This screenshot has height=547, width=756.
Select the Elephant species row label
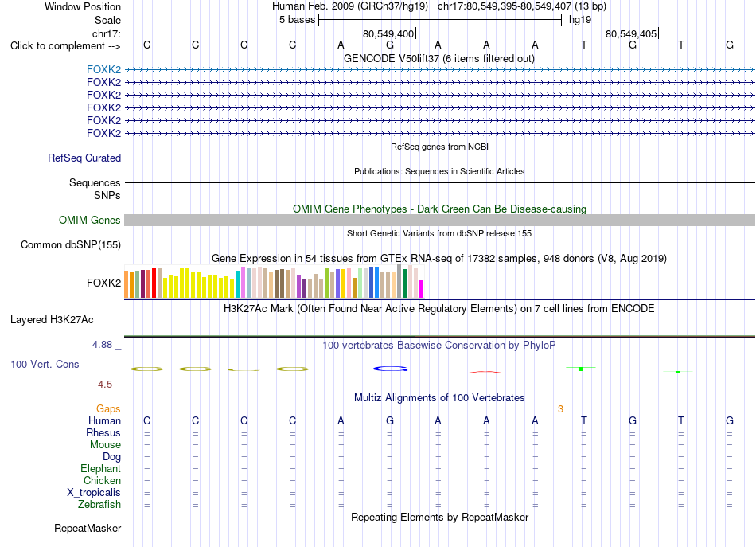100,468
